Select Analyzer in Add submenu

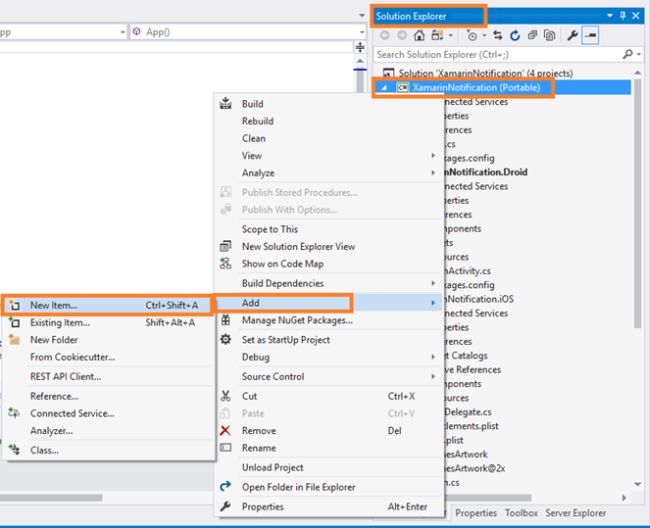(x=109, y=431)
